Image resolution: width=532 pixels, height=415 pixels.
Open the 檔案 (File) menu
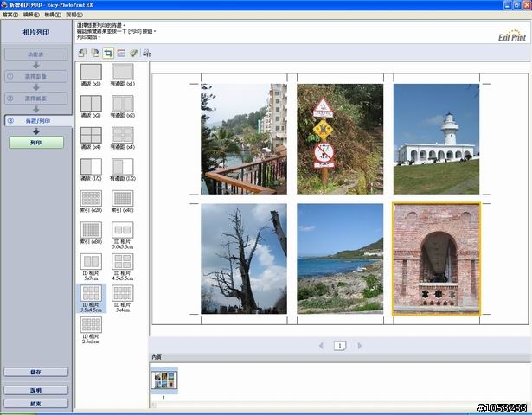click(9, 15)
